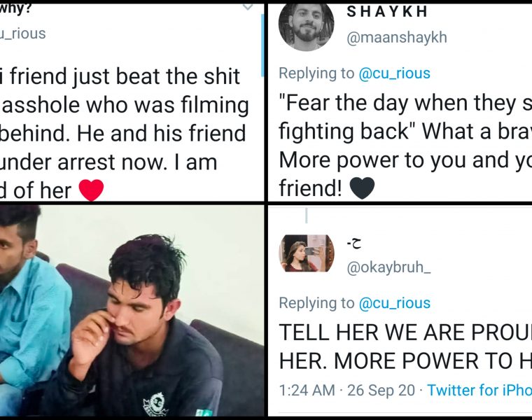Screen dimensions: 532x420
Task: Click the shirt logo badge in photo
Action: coord(155,404)
